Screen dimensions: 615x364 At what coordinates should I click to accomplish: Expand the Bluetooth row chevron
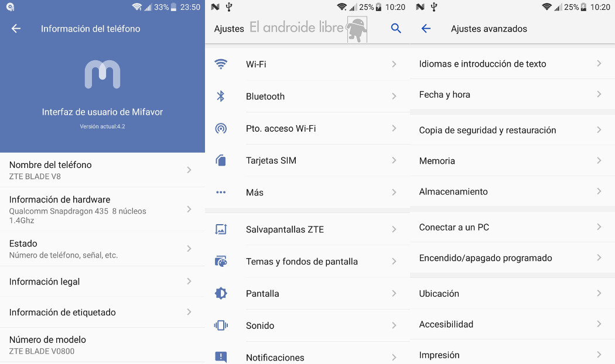(394, 97)
